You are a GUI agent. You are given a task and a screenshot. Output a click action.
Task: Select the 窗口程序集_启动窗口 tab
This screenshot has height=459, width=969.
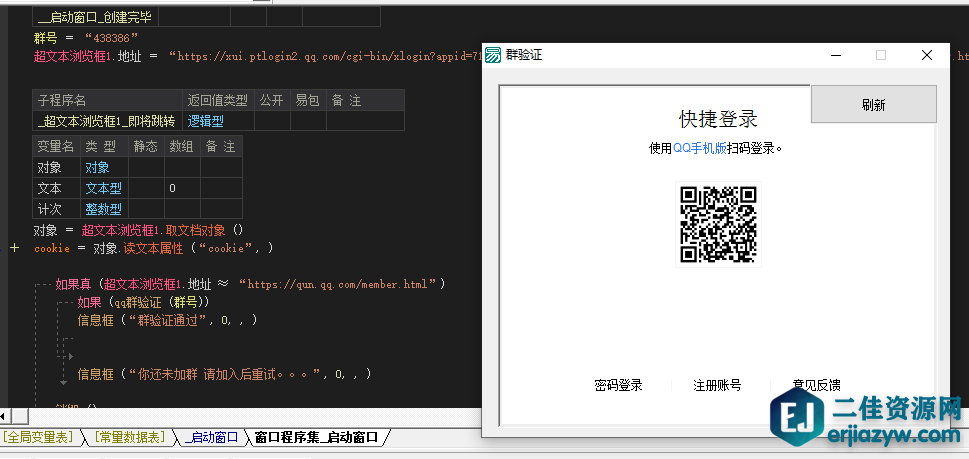[316, 437]
